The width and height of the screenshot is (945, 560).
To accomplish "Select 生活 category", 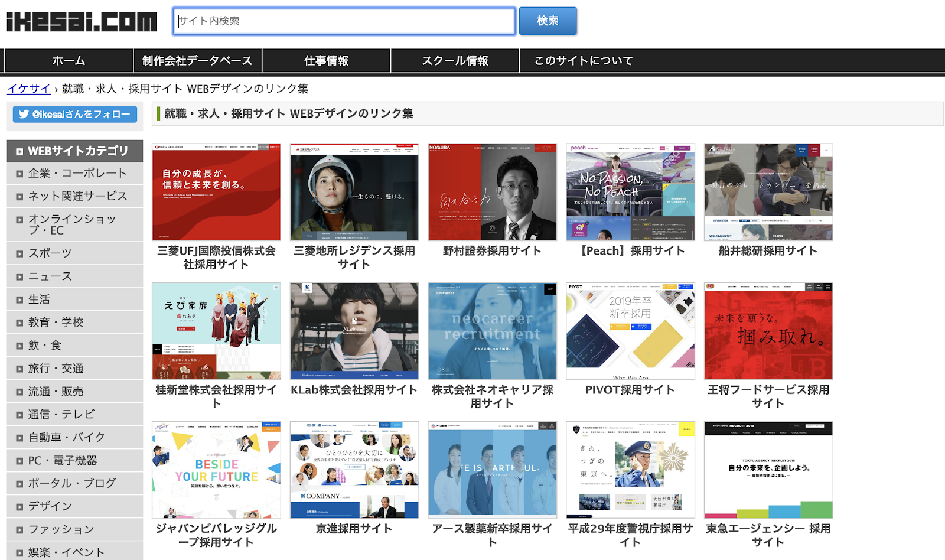I will (x=75, y=299).
